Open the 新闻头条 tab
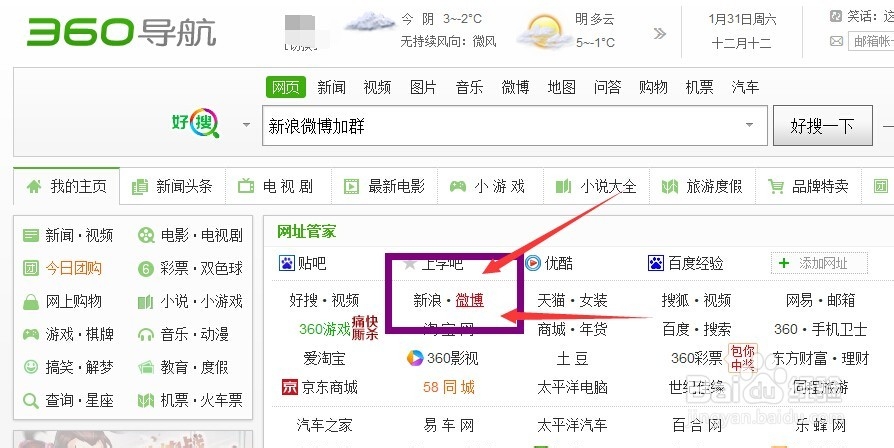 [x=172, y=186]
